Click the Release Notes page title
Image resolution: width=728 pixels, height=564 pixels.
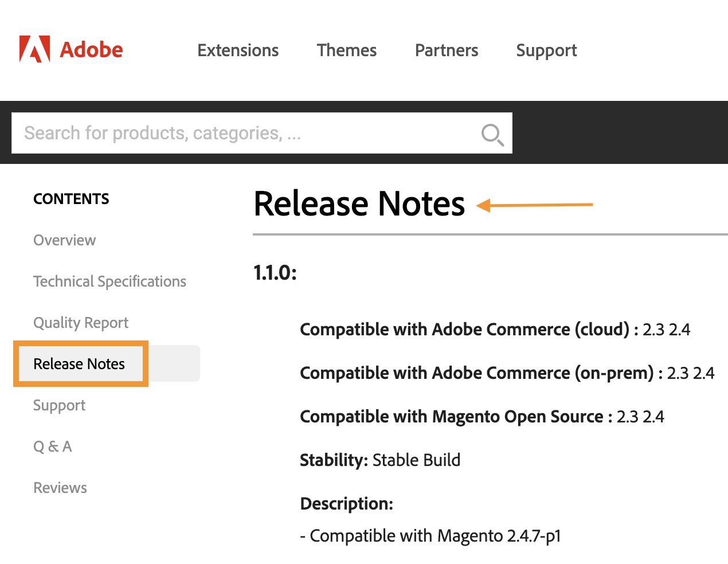pos(359,204)
